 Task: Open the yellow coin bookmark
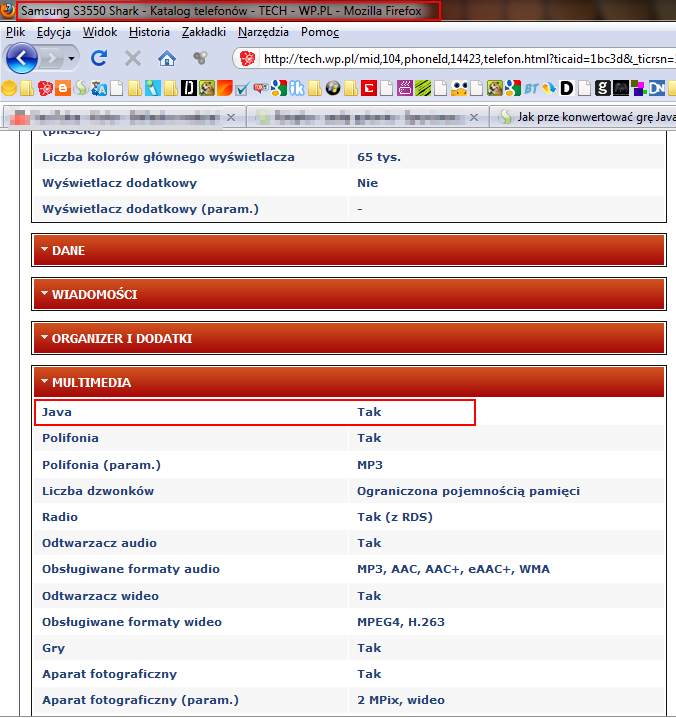[x=9, y=87]
